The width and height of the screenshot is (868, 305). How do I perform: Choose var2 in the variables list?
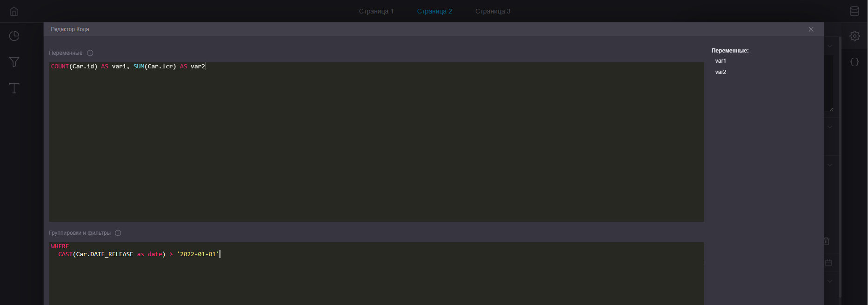[721, 72]
